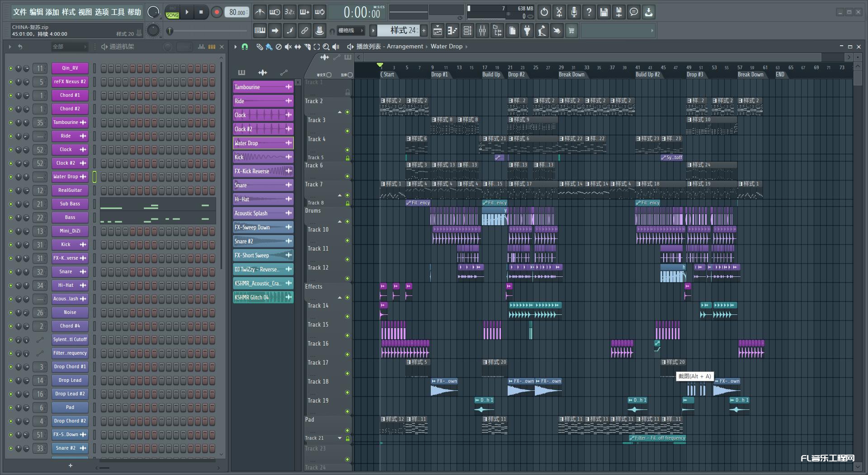Click the pan knob of Sub Bass channel
Viewport: 868px width, 475px height.
(19, 204)
